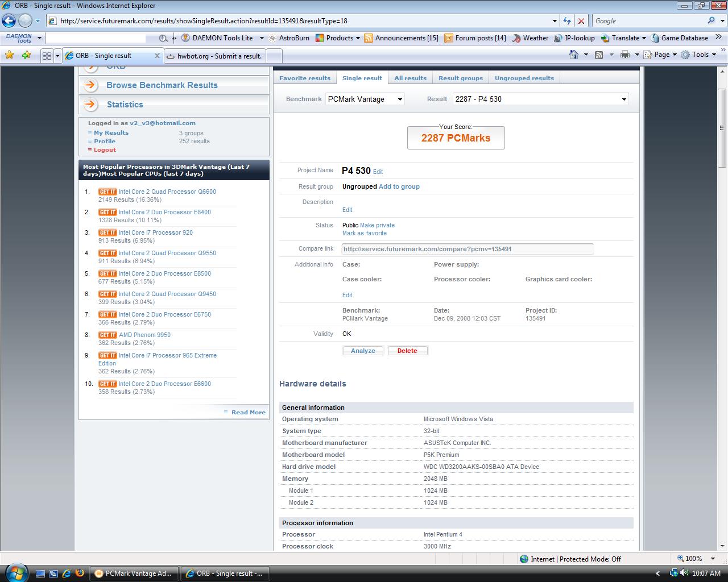Image resolution: width=728 pixels, height=582 pixels.
Task: Click Switch between windows quick launch icon
Action: coord(53,573)
